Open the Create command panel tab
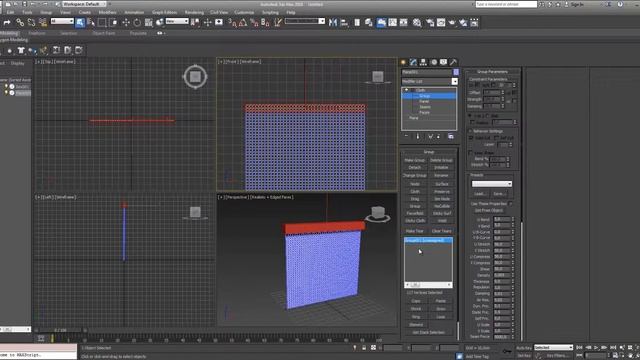640x360 pixels. [x=403, y=62]
